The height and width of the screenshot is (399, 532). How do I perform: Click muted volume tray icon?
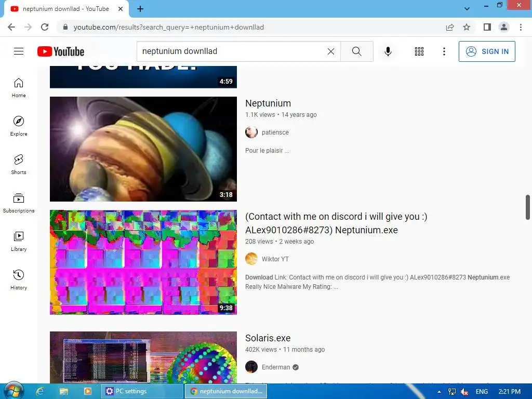(x=464, y=392)
